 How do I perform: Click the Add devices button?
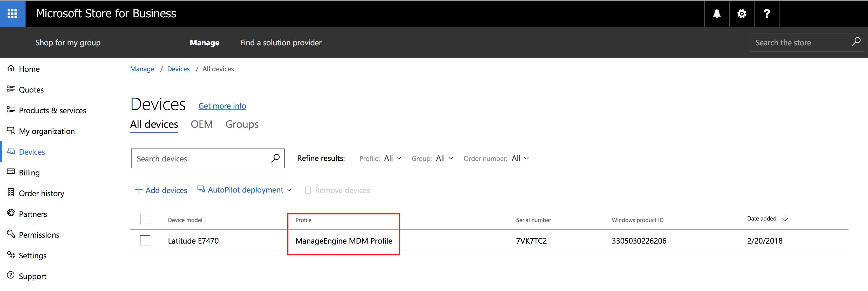161,190
